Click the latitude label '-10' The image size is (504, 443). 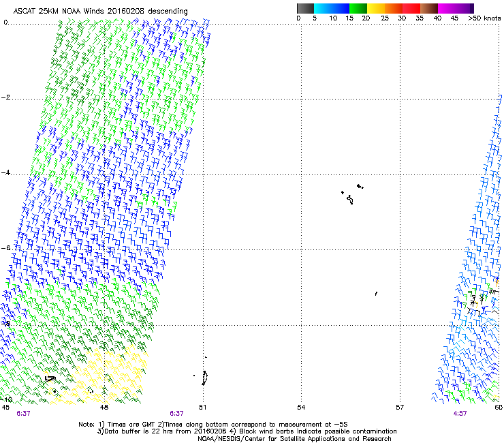[6, 399]
